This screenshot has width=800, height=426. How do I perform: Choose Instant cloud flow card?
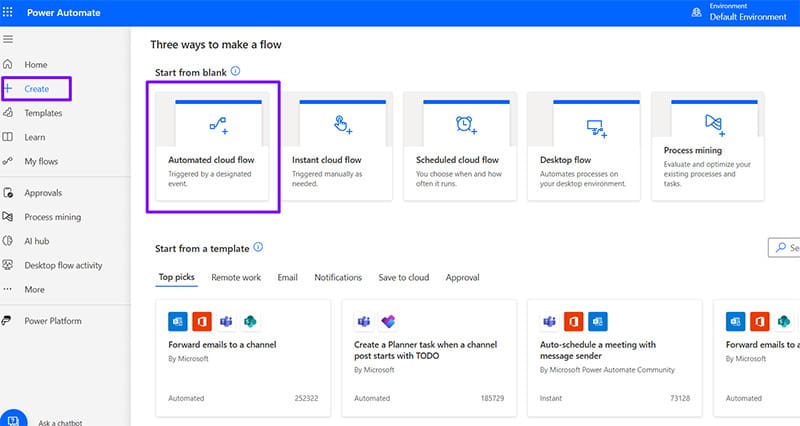tap(341, 146)
